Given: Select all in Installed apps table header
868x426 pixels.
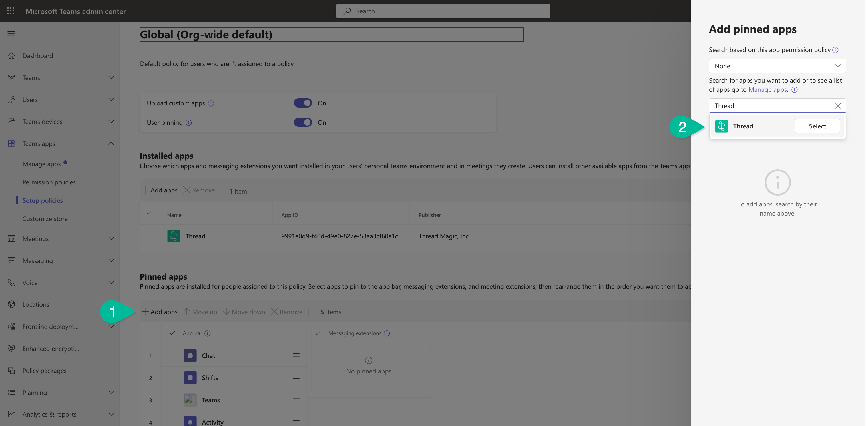Looking at the screenshot, I should tap(149, 213).
